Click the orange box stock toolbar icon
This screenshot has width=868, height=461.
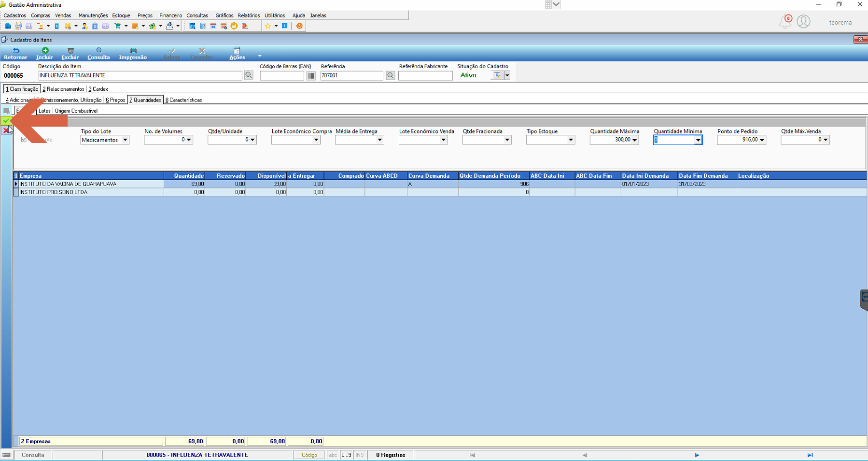[135, 26]
